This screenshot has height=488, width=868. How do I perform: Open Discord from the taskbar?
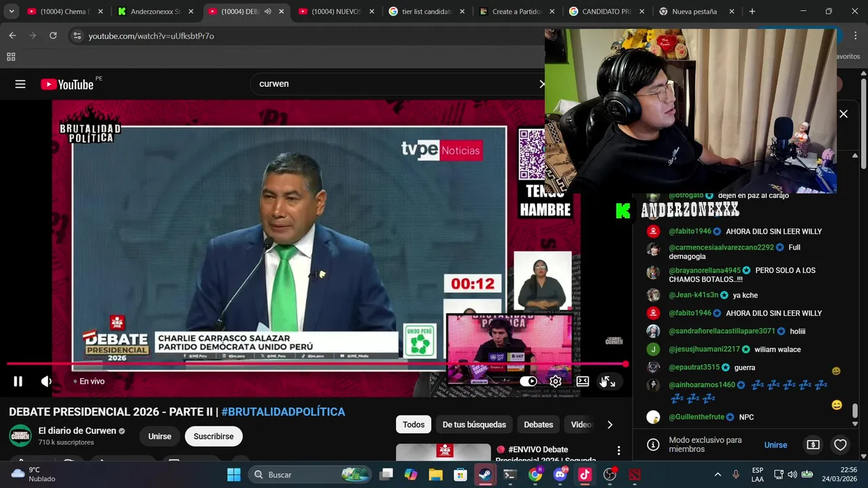pyautogui.click(x=560, y=474)
